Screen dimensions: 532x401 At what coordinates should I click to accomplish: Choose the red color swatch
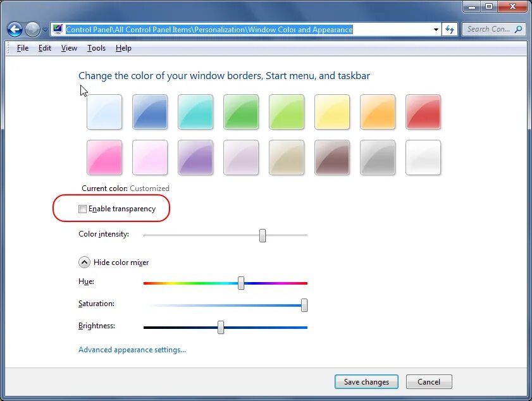[423, 112]
